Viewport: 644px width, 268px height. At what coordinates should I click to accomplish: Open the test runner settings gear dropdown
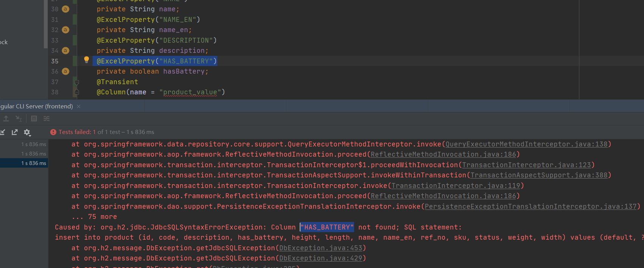coord(27,132)
